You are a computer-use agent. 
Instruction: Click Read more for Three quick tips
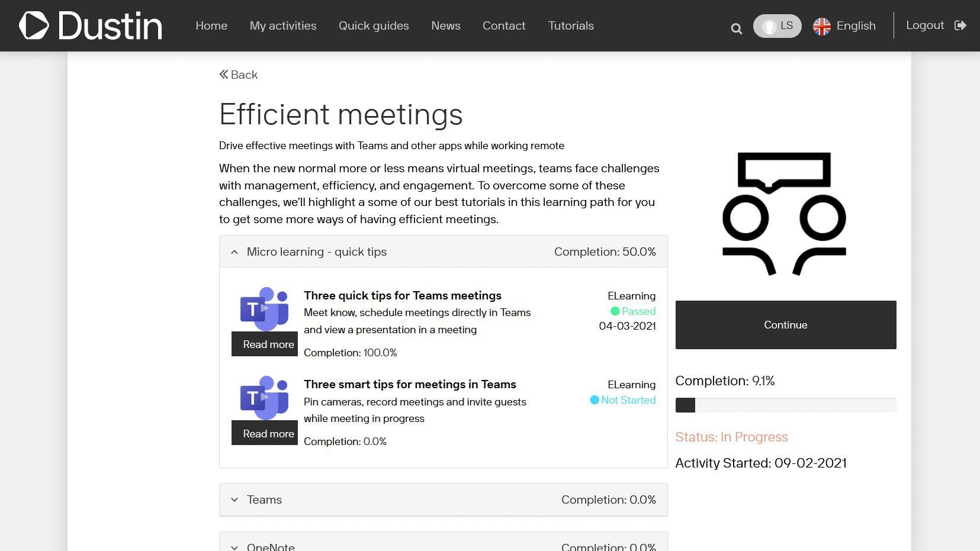[x=265, y=344]
